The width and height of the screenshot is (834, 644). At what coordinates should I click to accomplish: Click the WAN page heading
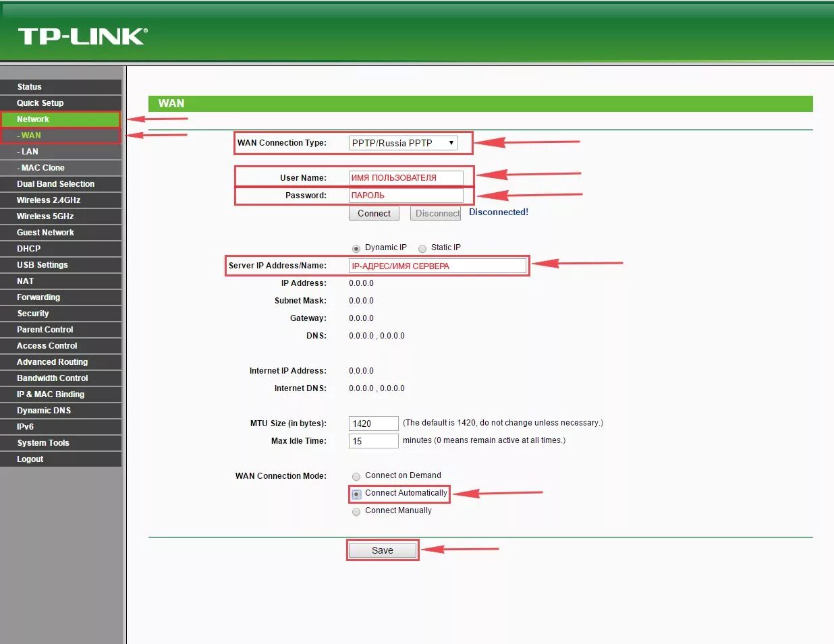(x=171, y=104)
